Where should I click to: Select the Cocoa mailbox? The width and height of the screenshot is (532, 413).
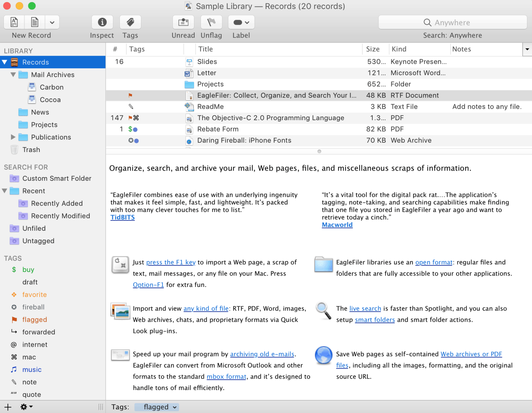click(x=50, y=100)
